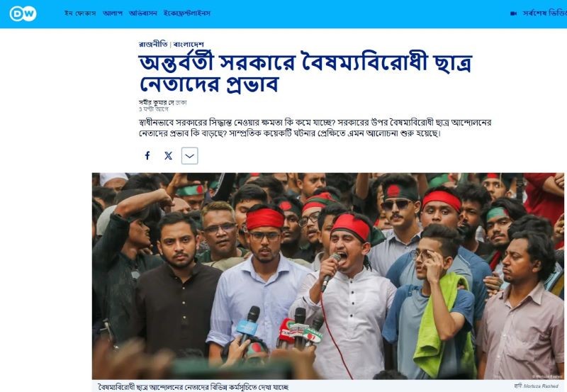Open author সমীর কুমার দে link

(x=157, y=103)
